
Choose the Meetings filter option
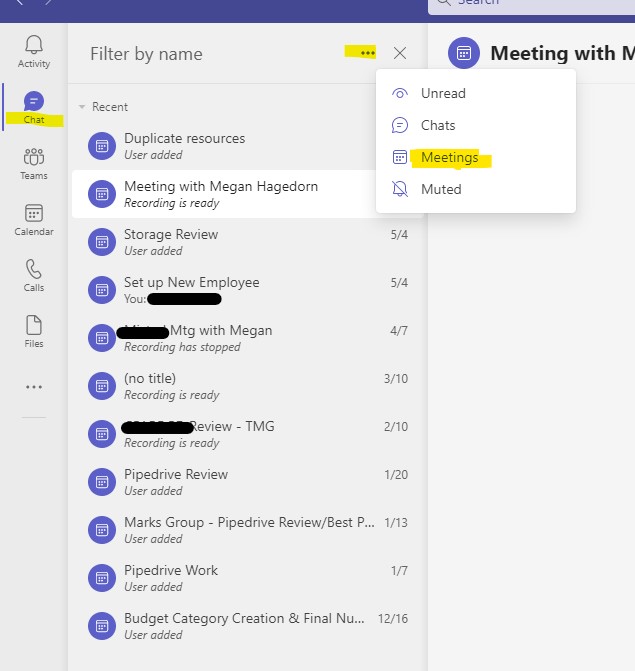[449, 157]
